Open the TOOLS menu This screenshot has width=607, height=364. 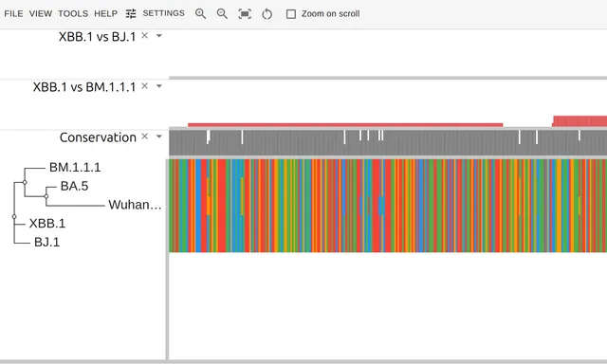click(x=73, y=13)
